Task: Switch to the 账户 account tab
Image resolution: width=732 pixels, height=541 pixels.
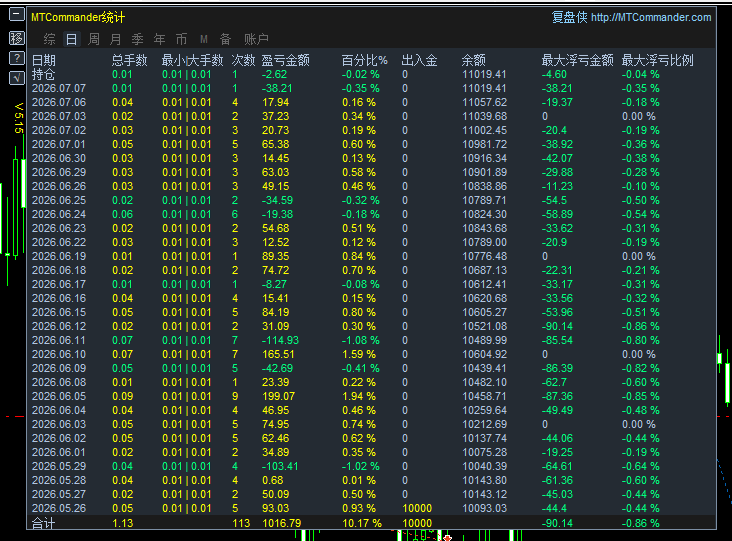Action: [x=256, y=39]
